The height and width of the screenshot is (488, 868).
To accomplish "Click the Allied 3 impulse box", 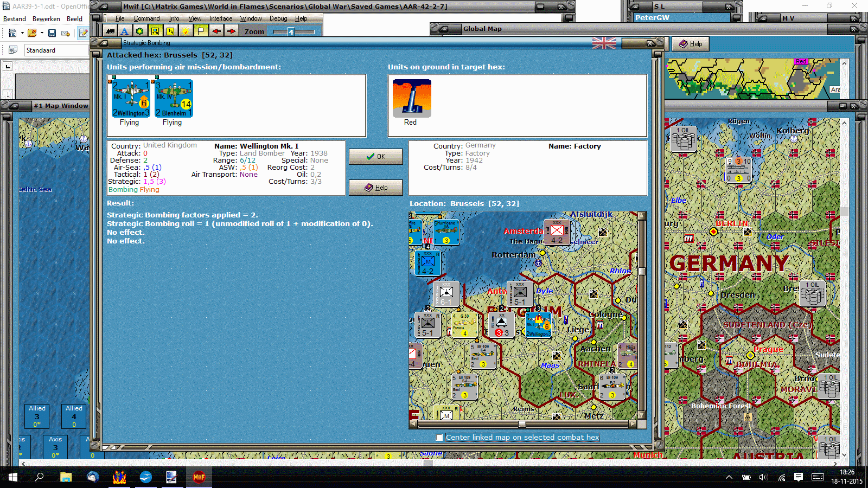I will [x=37, y=416].
